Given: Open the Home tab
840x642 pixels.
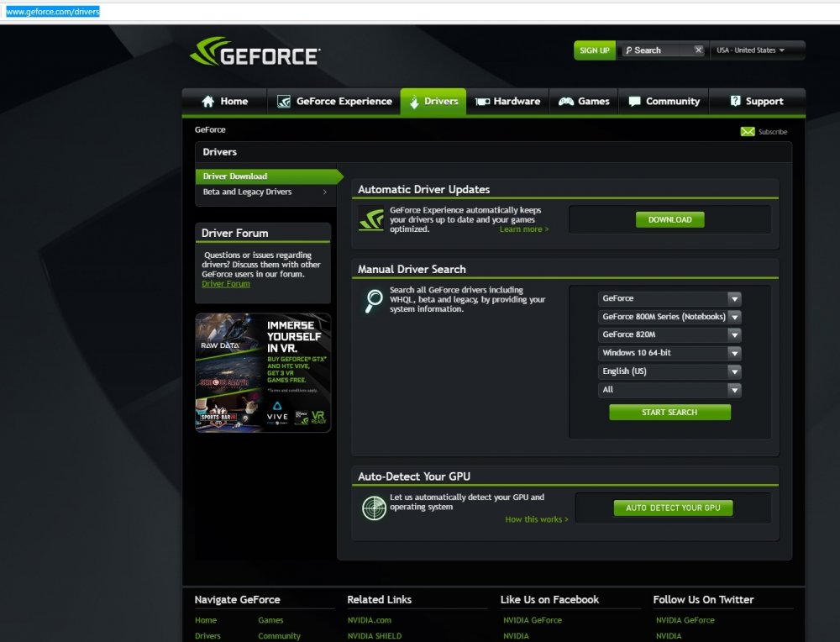Looking at the screenshot, I should click(x=225, y=102).
